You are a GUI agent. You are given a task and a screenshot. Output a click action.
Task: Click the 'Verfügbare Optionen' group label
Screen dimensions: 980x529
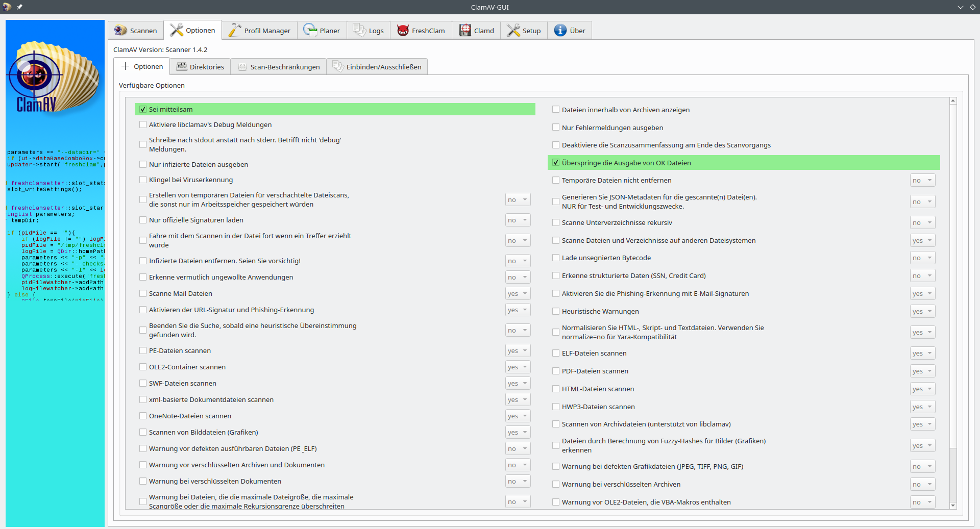point(152,85)
